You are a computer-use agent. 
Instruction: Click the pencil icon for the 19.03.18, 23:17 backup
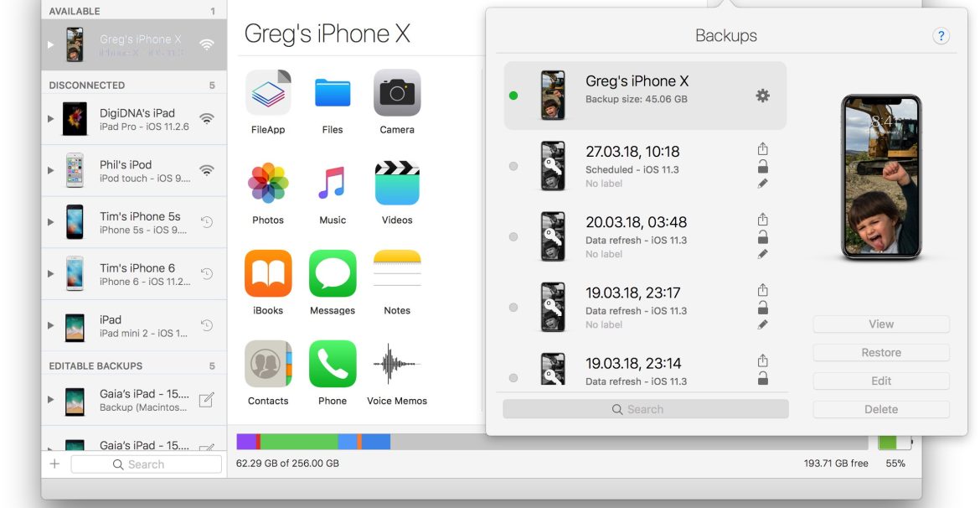(x=762, y=324)
